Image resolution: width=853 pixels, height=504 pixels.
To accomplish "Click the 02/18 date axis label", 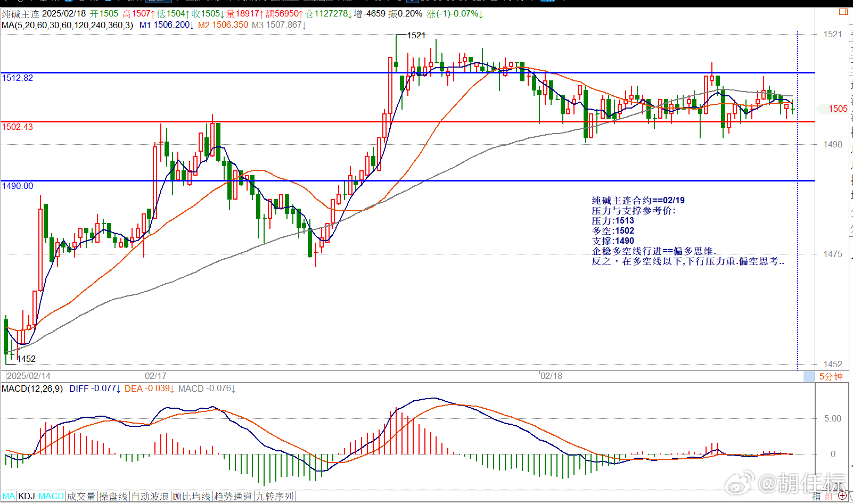I will click(x=551, y=376).
